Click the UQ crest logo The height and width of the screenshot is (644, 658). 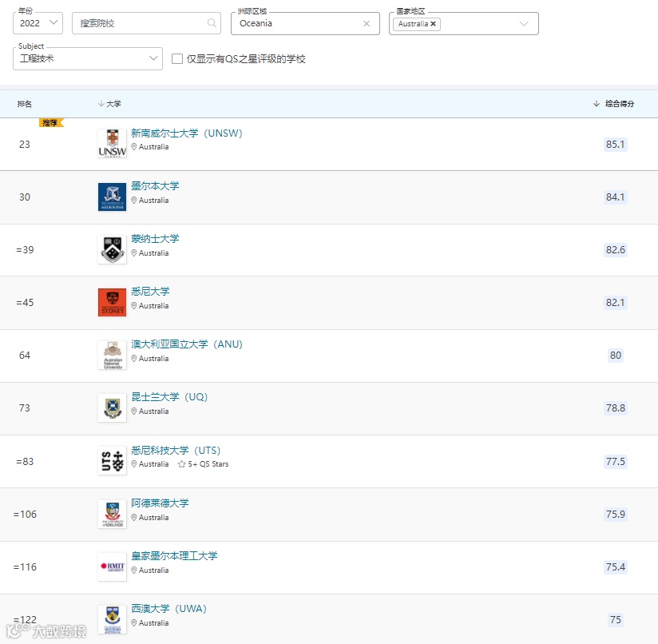coord(112,407)
